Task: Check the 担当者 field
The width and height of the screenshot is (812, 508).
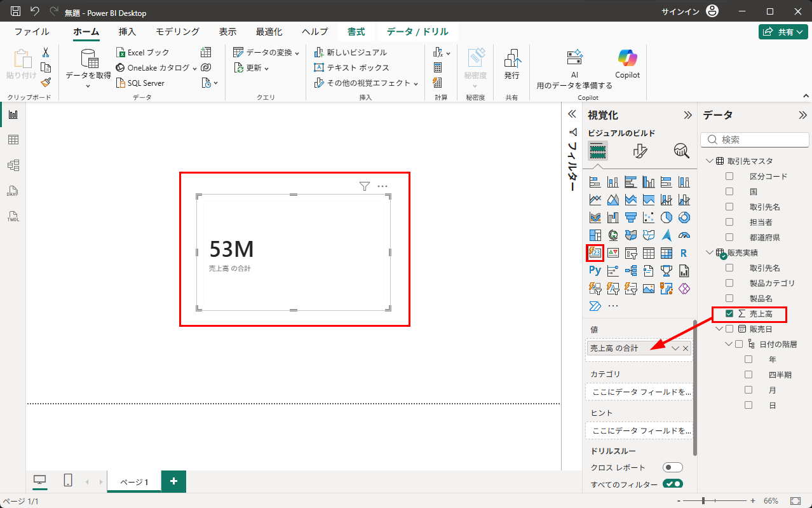Action: (x=729, y=222)
